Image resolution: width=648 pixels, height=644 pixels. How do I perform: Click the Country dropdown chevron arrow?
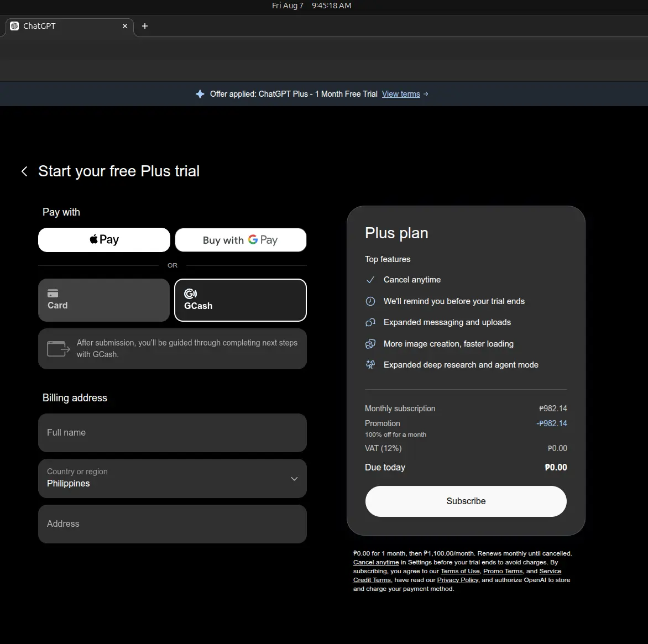pyautogui.click(x=294, y=479)
